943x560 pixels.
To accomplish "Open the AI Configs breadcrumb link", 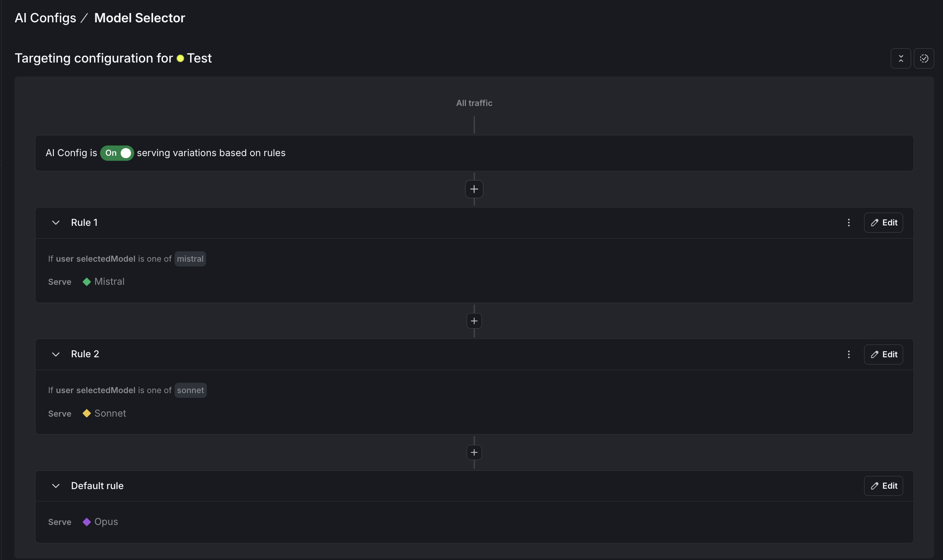I will pyautogui.click(x=45, y=18).
